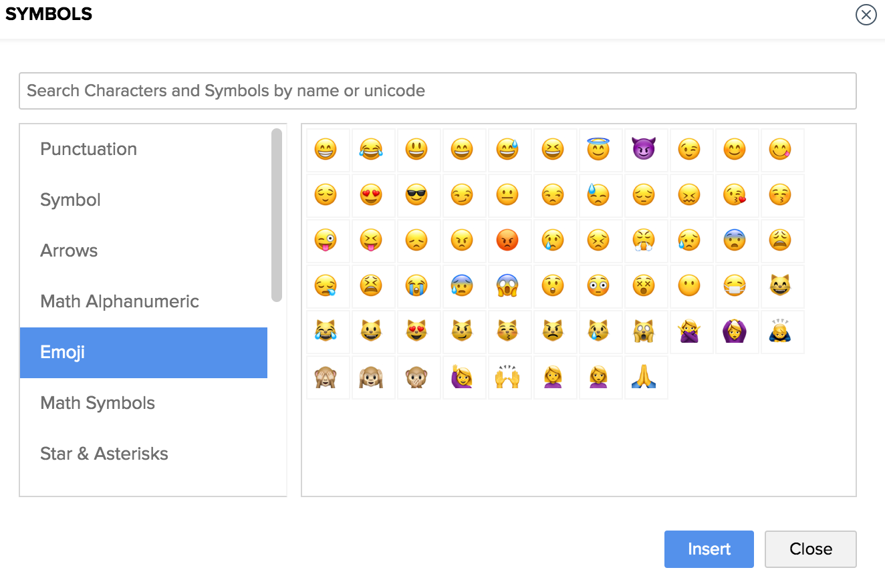Choose the red angry face emoji
This screenshot has height=588, width=885.
coord(507,241)
